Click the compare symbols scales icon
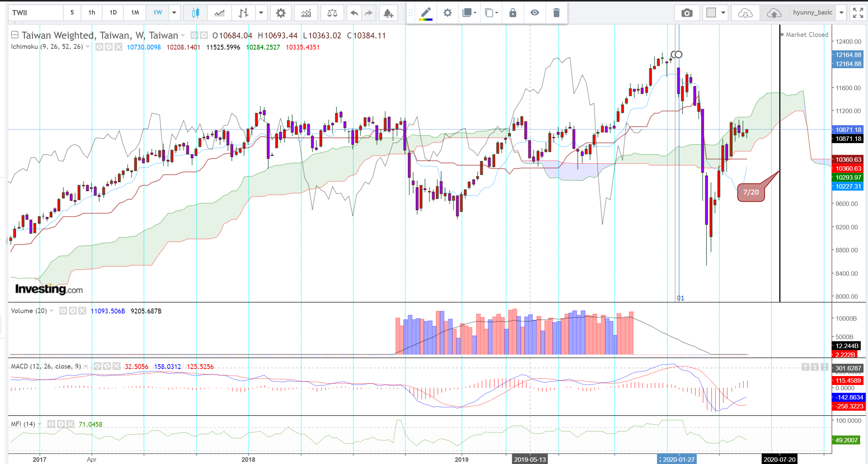This screenshot has width=868, height=464. click(332, 13)
